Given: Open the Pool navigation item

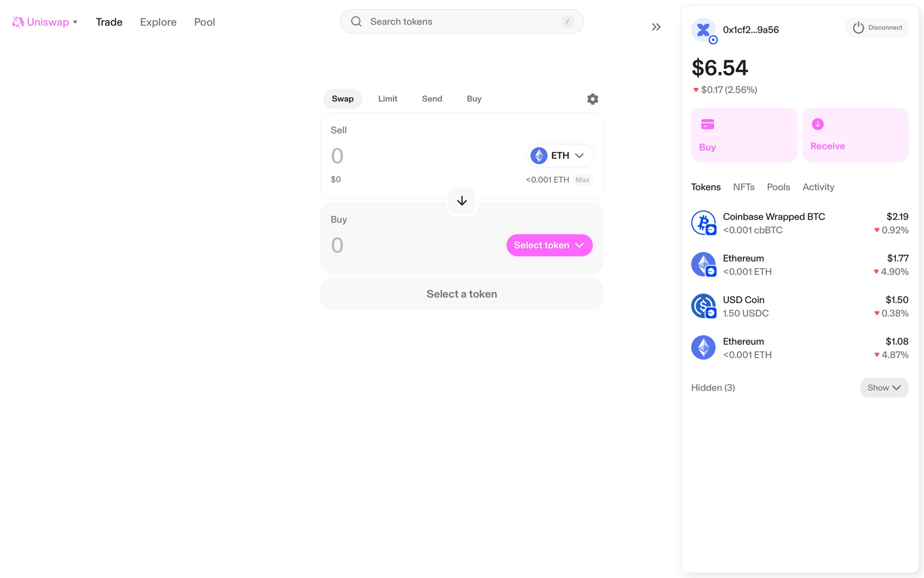Looking at the screenshot, I should [205, 22].
